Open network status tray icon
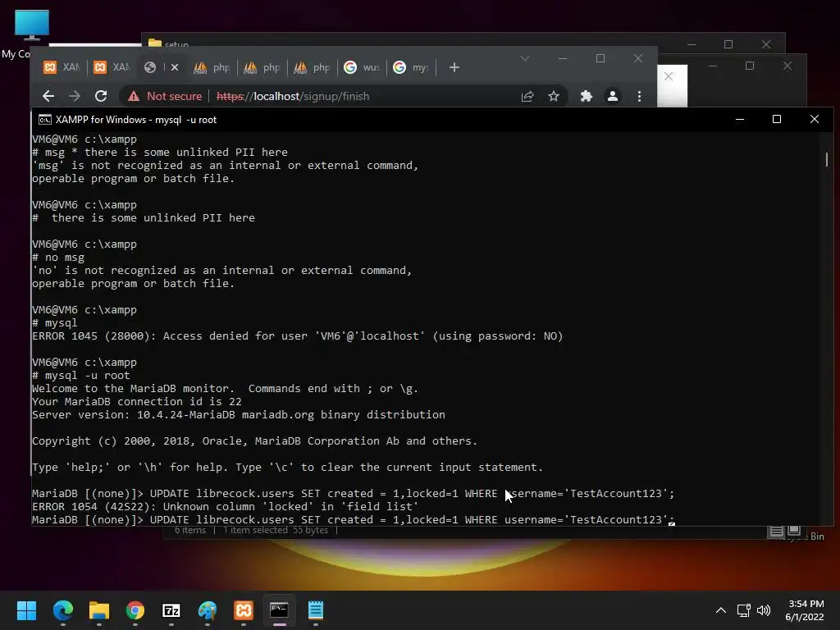Image resolution: width=840 pixels, height=630 pixels. pyautogui.click(x=743, y=610)
